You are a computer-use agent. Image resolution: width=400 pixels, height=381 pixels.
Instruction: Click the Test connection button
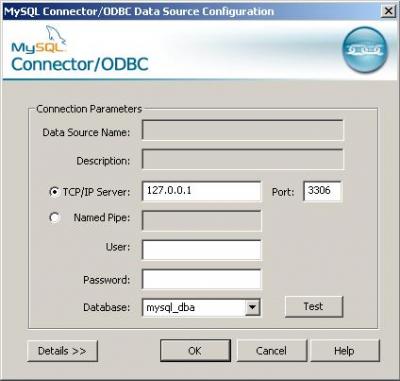(314, 306)
